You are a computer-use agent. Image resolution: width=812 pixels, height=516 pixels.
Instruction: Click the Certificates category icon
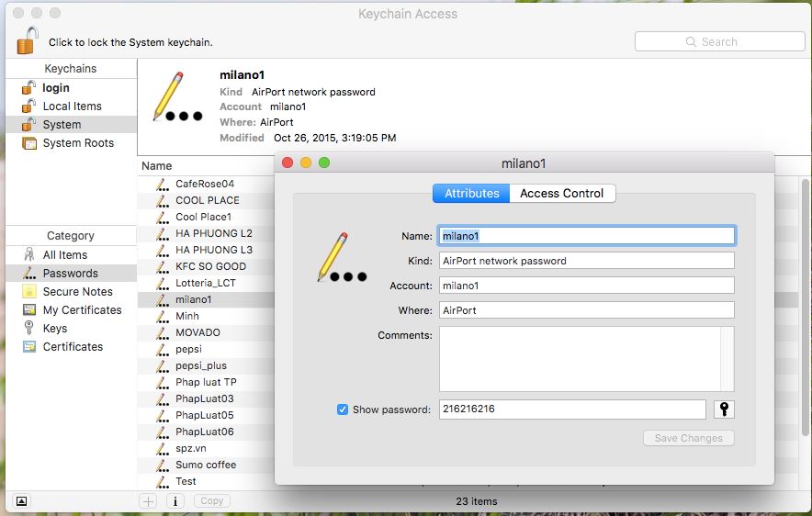click(29, 346)
